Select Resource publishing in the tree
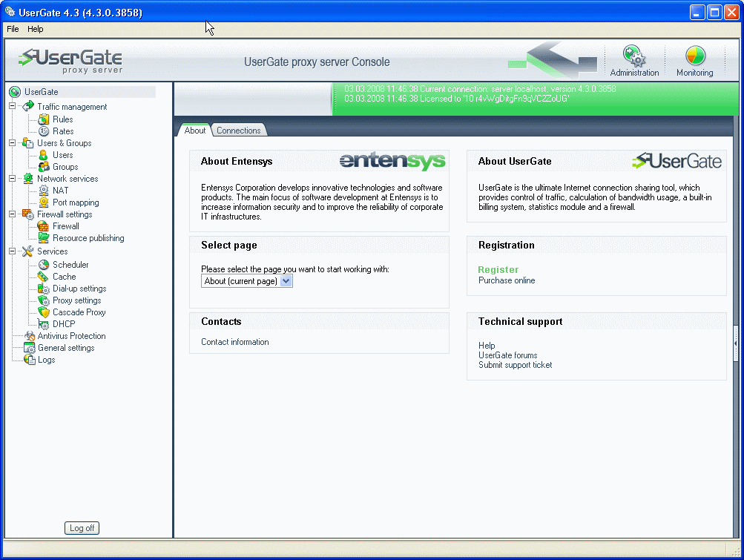The width and height of the screenshot is (744, 560). click(x=88, y=238)
